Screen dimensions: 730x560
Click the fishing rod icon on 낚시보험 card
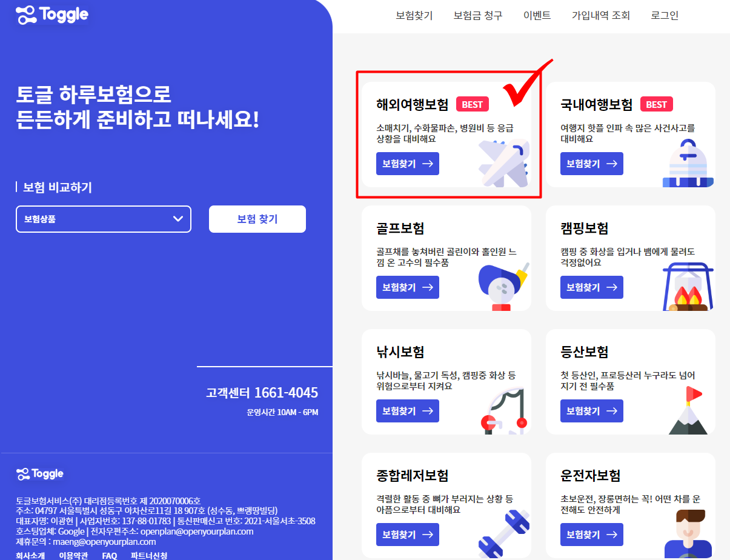(x=504, y=410)
